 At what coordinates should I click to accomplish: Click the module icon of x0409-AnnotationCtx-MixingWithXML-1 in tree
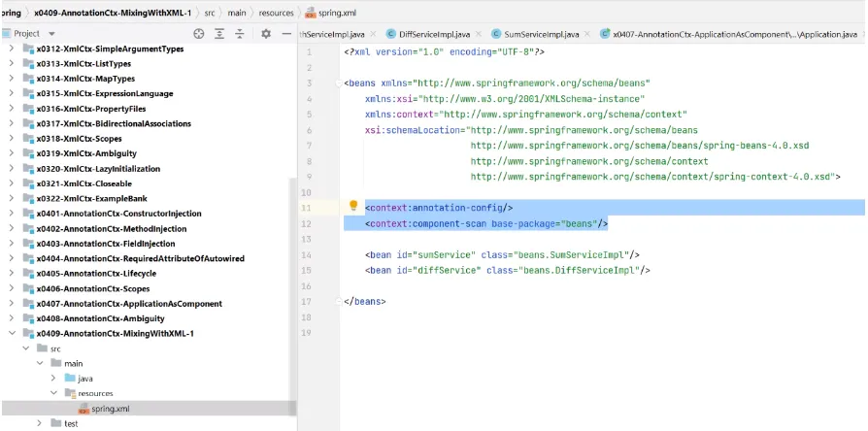(28, 334)
